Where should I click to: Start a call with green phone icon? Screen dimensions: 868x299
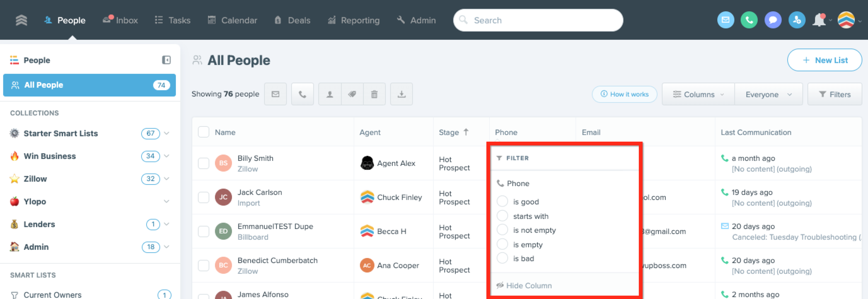point(749,20)
